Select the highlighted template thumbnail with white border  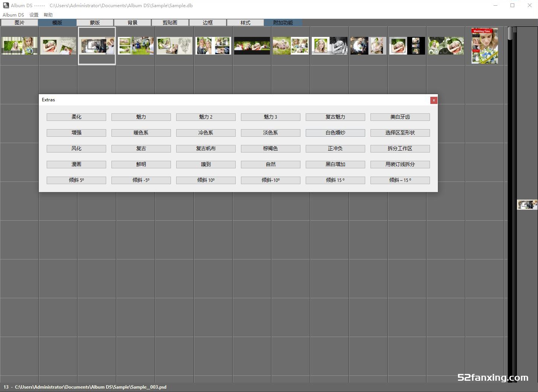(97, 46)
